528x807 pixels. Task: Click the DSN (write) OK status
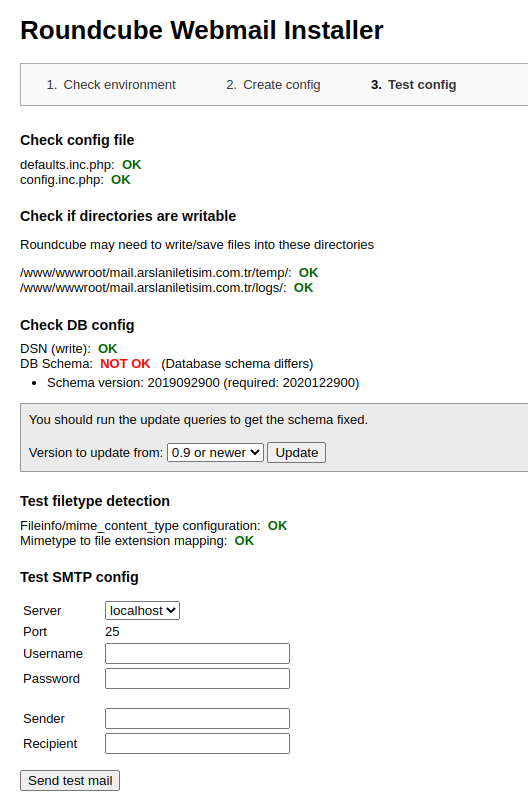click(x=108, y=348)
